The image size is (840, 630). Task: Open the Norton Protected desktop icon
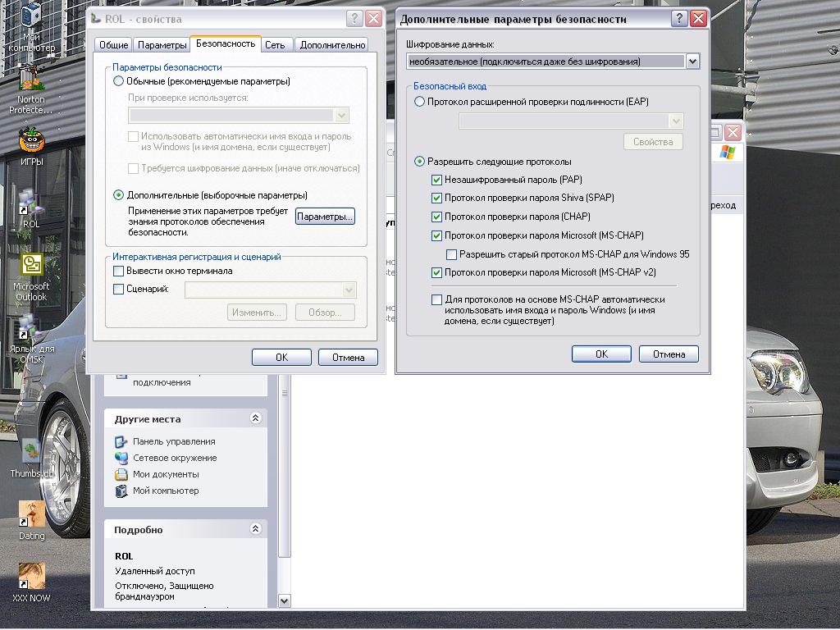point(31,79)
